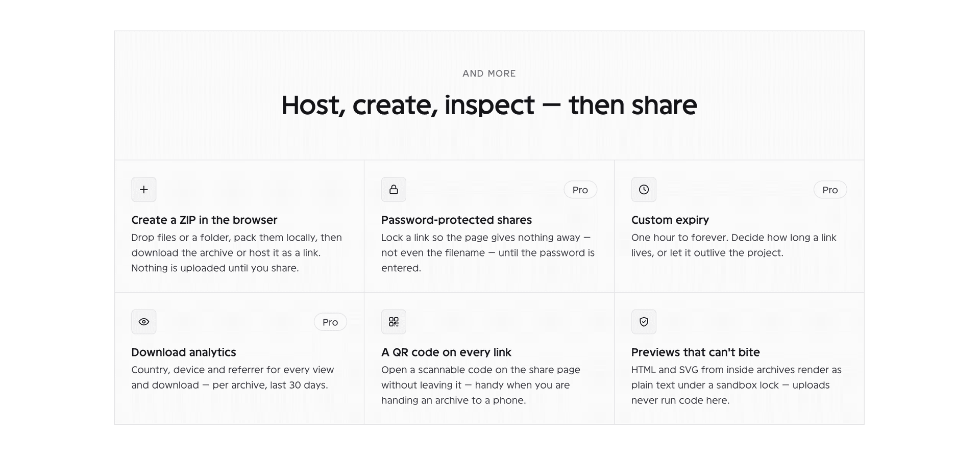
Task: Click the 'One hour to forever' expiry description
Action: pos(733,245)
